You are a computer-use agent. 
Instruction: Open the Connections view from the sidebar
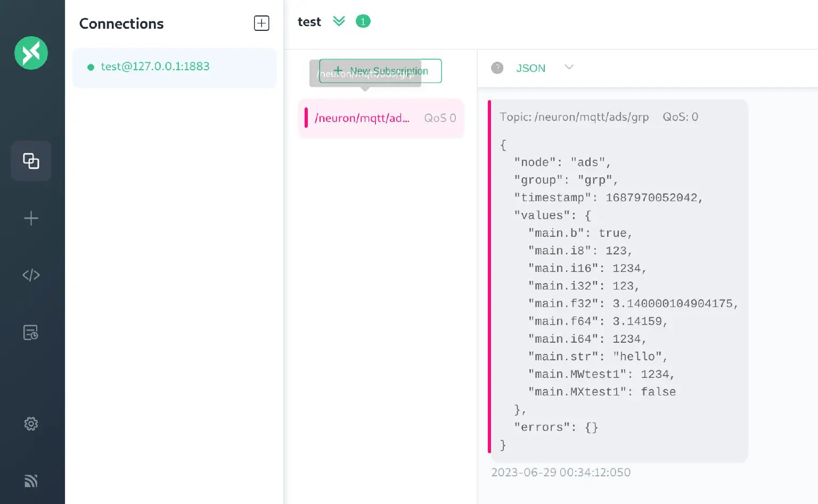coord(31,161)
